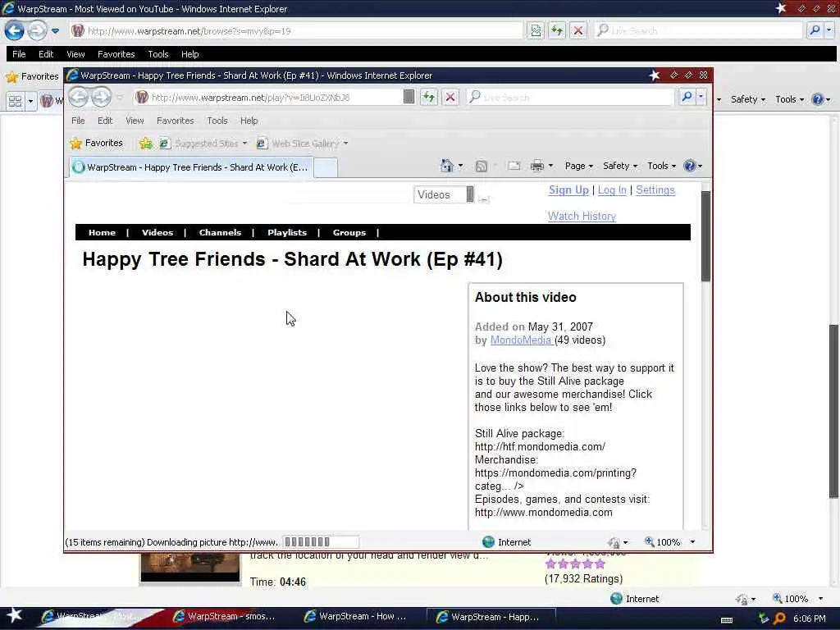
Task: Open Groups in the black navigation bar
Action: coord(349,232)
